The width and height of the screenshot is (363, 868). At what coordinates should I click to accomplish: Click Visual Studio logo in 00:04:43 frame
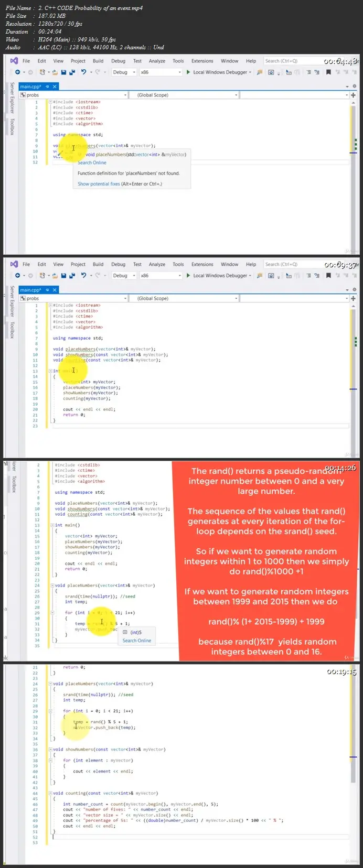point(14,61)
